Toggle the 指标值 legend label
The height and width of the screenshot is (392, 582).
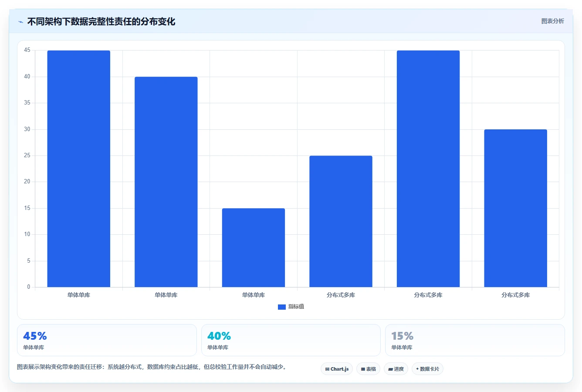click(x=296, y=307)
